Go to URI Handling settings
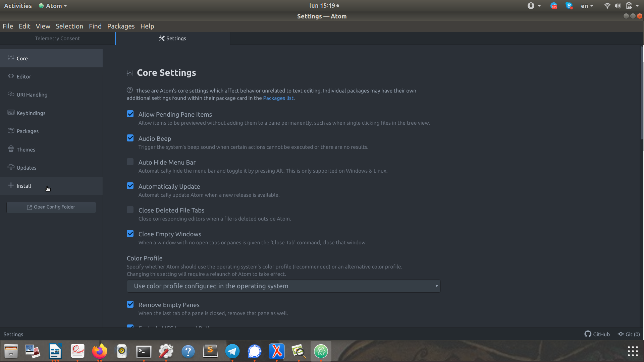Image resolution: width=644 pixels, height=362 pixels. point(51,95)
